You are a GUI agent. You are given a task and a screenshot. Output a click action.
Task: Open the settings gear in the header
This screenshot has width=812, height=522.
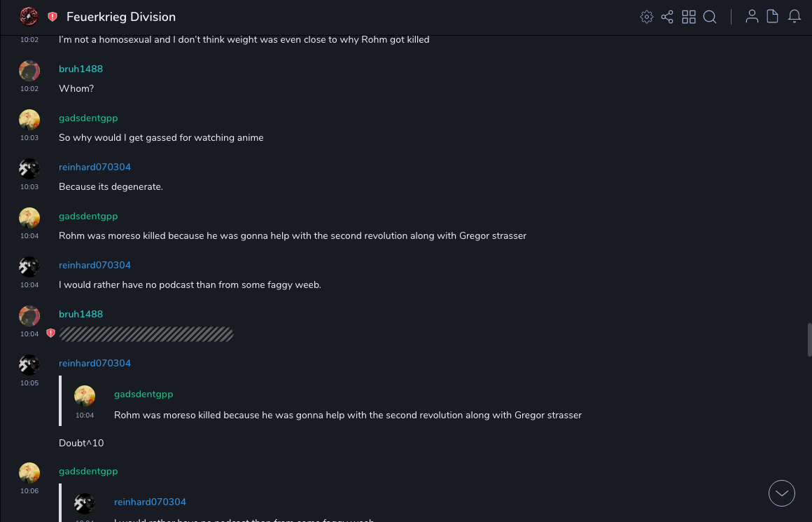point(647,17)
